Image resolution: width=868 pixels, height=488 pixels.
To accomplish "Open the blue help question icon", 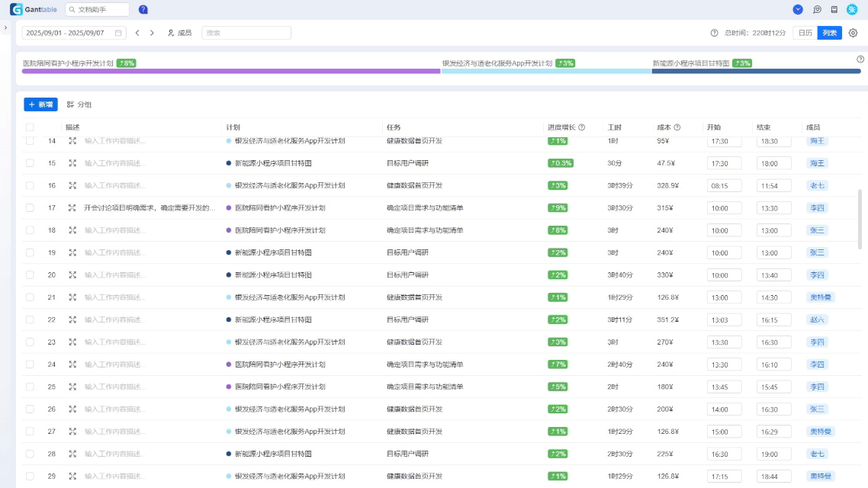I will (143, 9).
